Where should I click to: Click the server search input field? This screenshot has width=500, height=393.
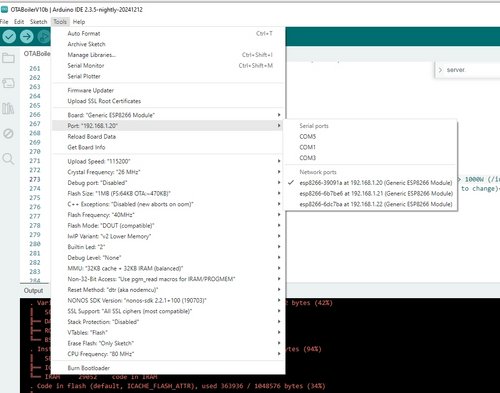pyautogui.click(x=472, y=70)
